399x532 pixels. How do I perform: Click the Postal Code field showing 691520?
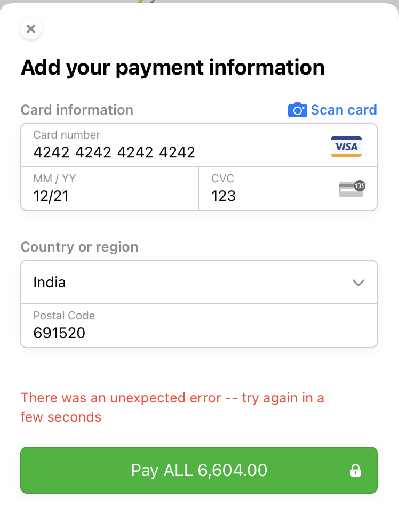pyautogui.click(x=160, y=326)
